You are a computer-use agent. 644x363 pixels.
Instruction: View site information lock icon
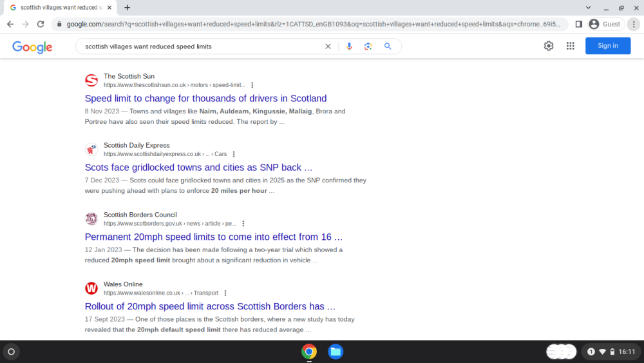click(59, 25)
